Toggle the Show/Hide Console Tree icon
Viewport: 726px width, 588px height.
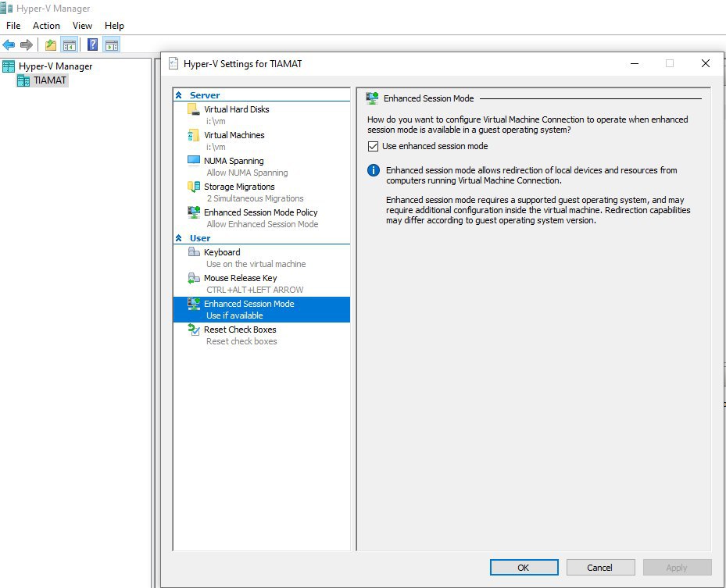[70, 45]
